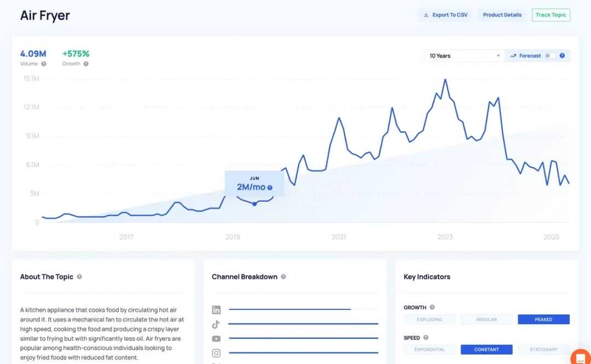Click help icon beside About The Topic
The width and height of the screenshot is (591, 364).
pos(79,277)
